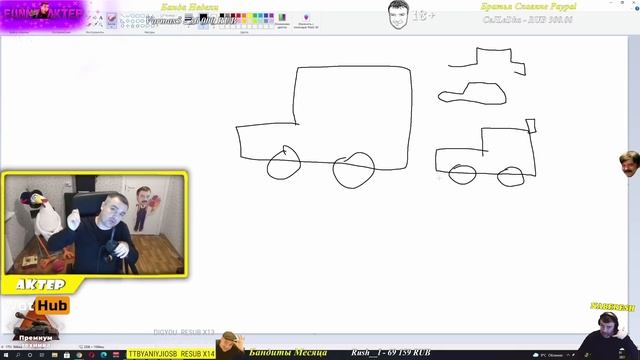Choose the turquoise palette swatch
The height and width of the screenshot is (360, 640).
(260, 15)
